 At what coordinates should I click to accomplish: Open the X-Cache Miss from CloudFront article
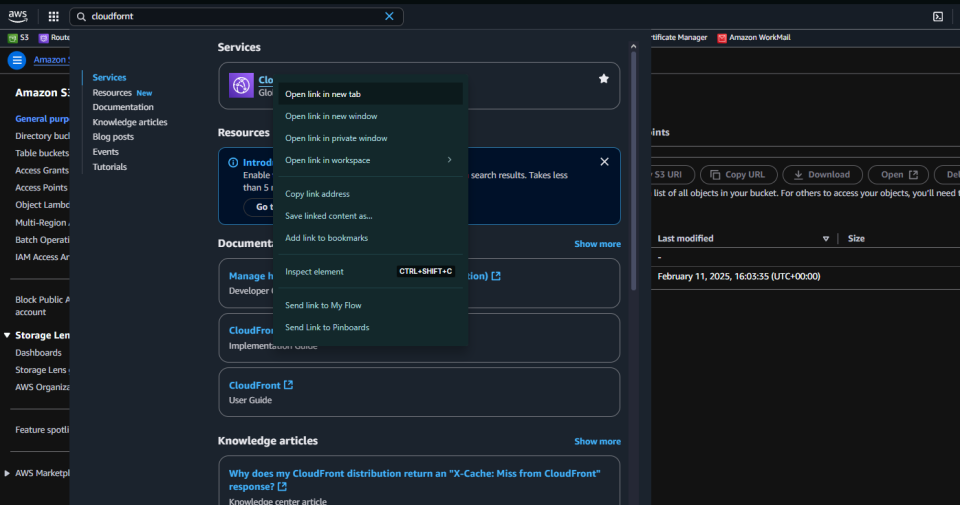pyautogui.click(x=414, y=480)
